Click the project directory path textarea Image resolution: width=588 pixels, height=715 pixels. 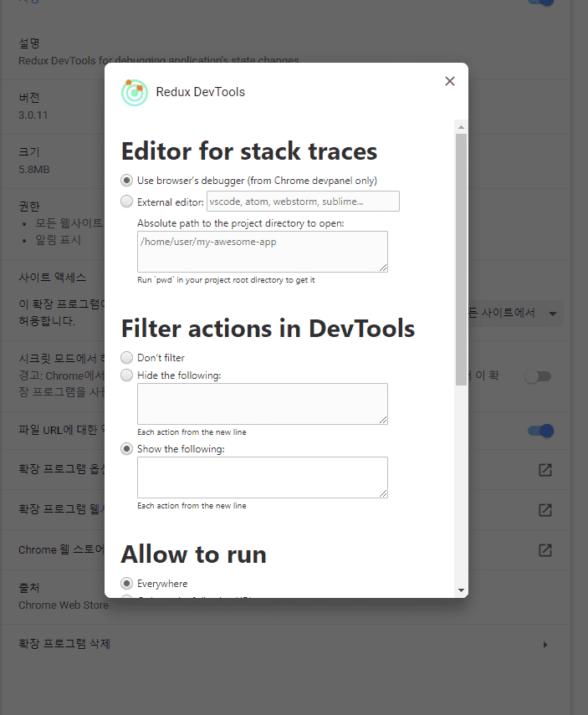(x=263, y=252)
